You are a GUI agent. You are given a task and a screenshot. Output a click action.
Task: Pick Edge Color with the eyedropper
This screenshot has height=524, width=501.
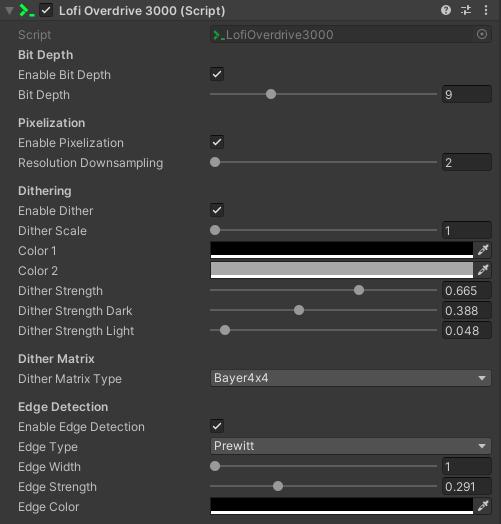[483, 506]
